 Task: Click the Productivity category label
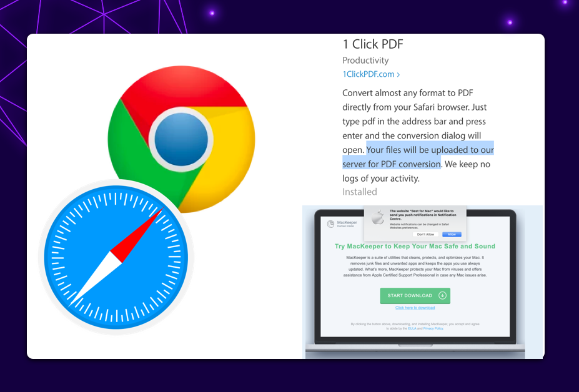coord(365,60)
